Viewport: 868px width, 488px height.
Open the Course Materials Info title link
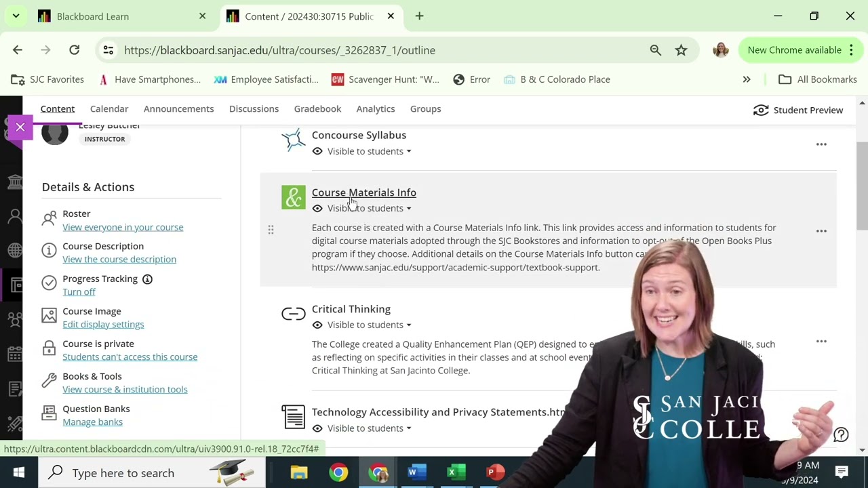point(364,192)
